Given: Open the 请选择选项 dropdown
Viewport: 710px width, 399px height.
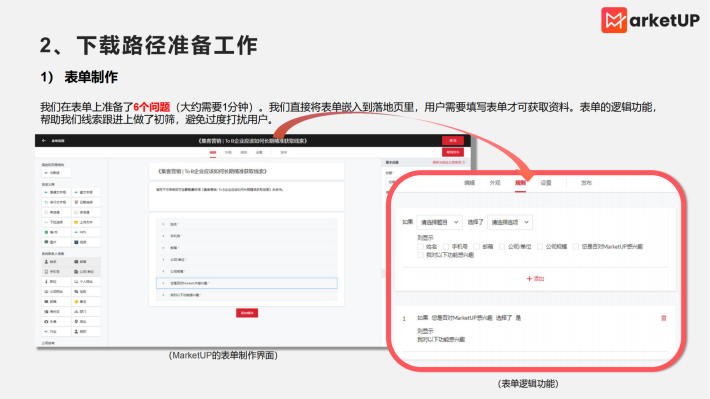Looking at the screenshot, I should [x=510, y=222].
